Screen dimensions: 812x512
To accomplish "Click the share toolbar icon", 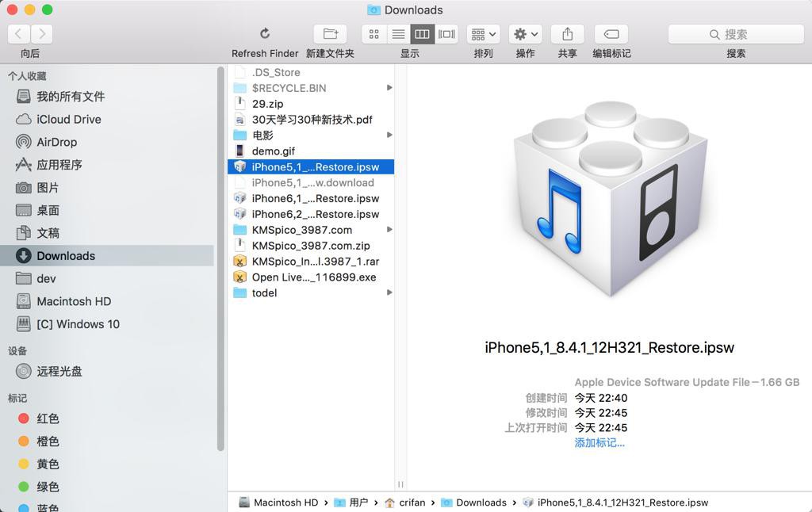I will pos(568,34).
